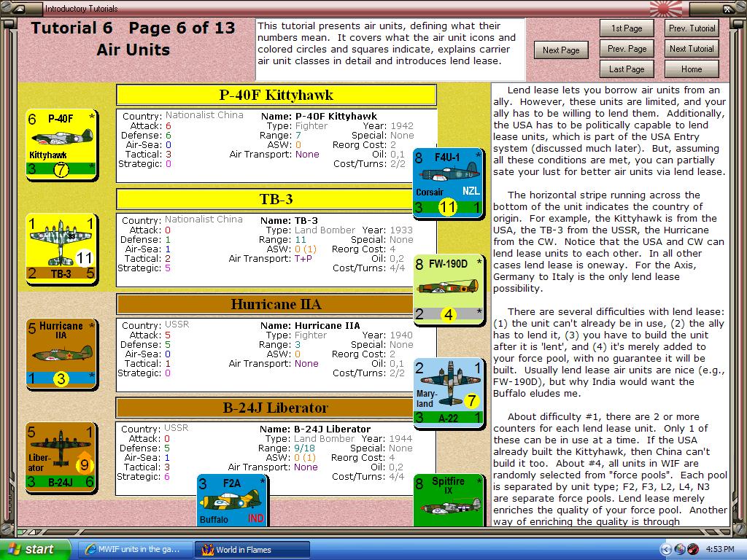747x560 pixels.
Task: Click the Japanese rising sun flag icon
Action: pos(665,8)
